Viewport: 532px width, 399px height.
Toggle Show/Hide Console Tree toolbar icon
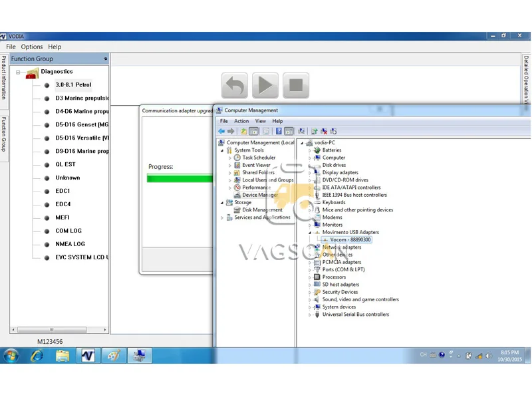point(254,131)
